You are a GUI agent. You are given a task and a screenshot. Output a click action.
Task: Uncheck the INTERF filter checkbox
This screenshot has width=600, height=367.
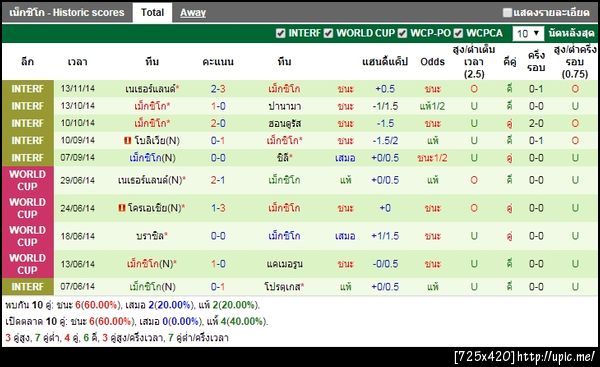coord(280,33)
